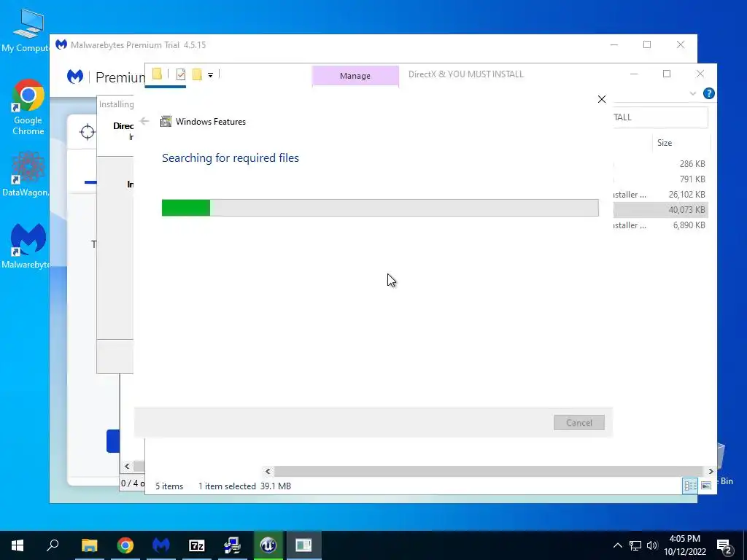The height and width of the screenshot is (560, 747).
Task: Show hidden system tray icons
Action: coord(617,545)
